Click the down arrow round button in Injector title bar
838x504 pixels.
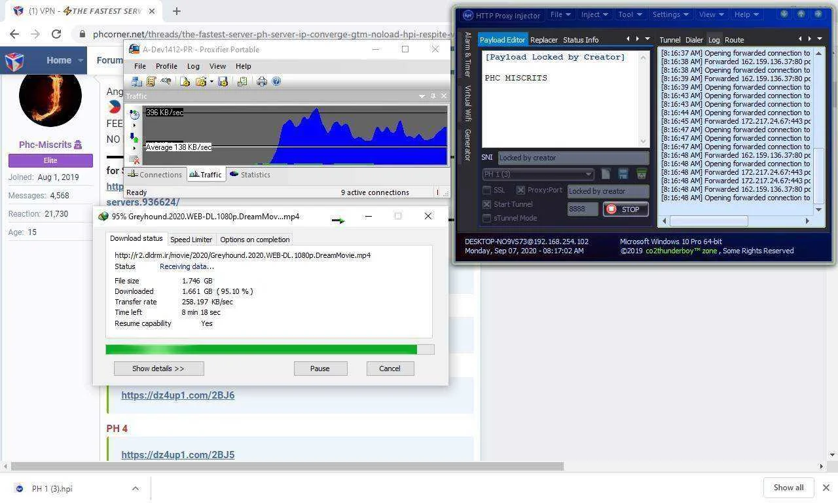784,14
